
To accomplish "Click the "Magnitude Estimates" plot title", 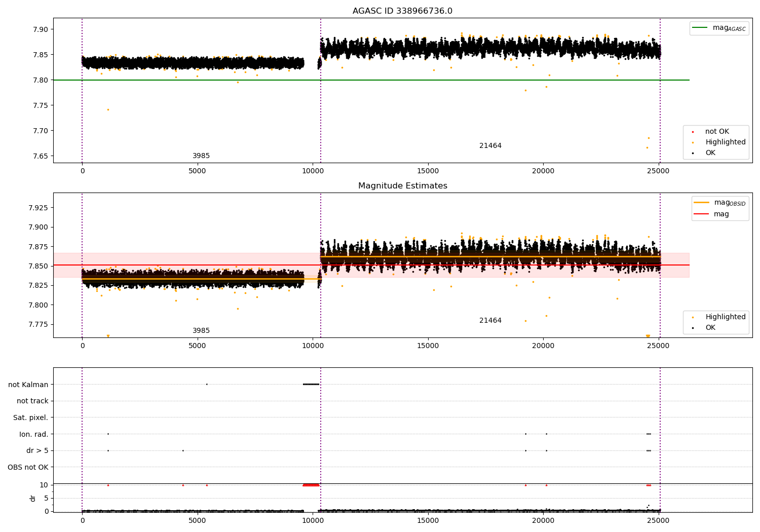I will point(402,186).
